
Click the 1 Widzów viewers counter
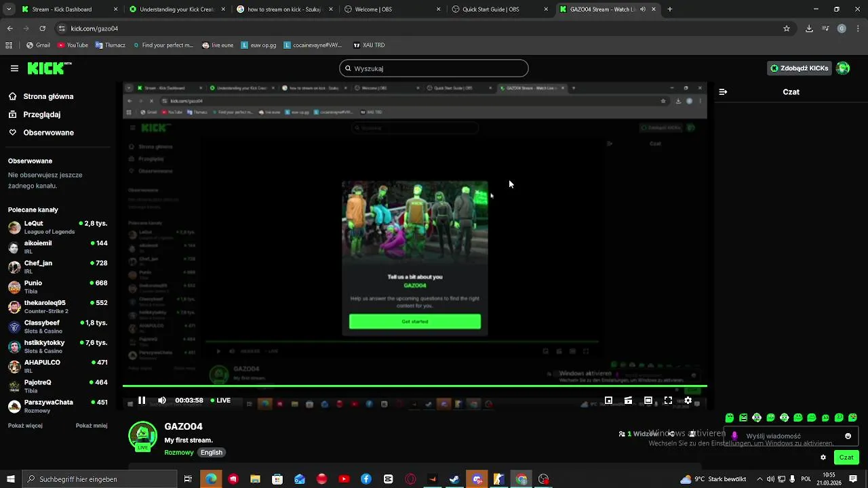pos(637,434)
